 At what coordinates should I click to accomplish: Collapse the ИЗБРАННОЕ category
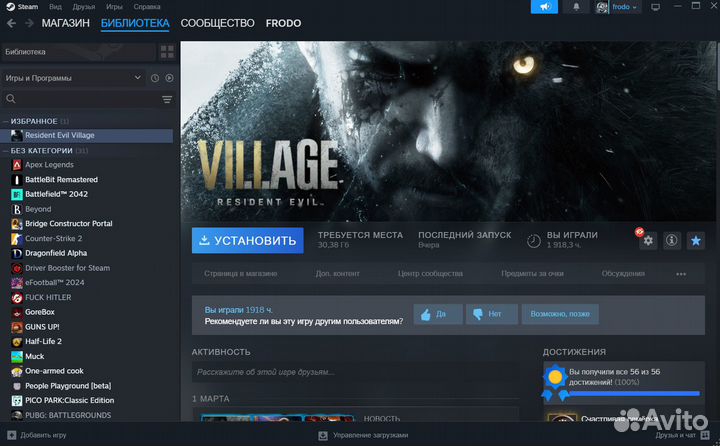coord(6,121)
